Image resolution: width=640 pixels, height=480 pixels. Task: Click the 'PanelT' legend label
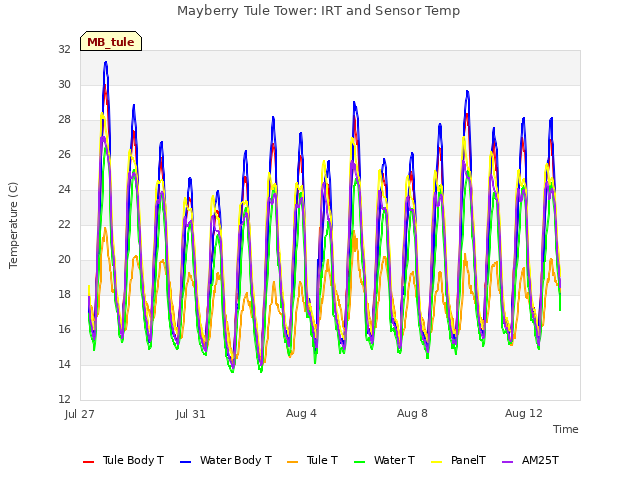(468, 460)
